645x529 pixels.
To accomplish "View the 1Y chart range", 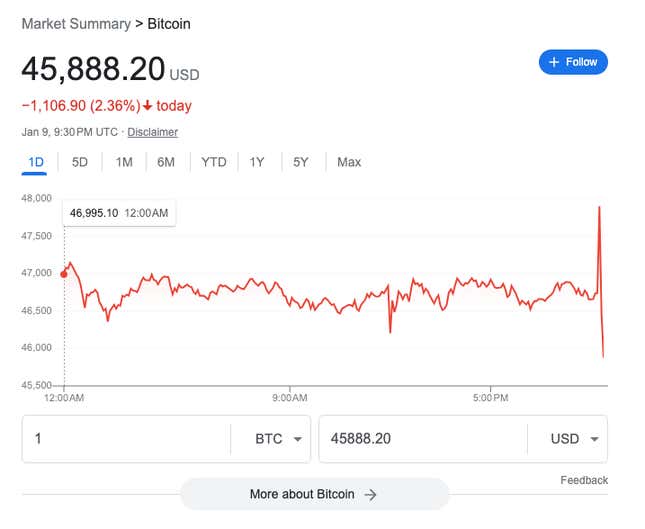I will [257, 162].
